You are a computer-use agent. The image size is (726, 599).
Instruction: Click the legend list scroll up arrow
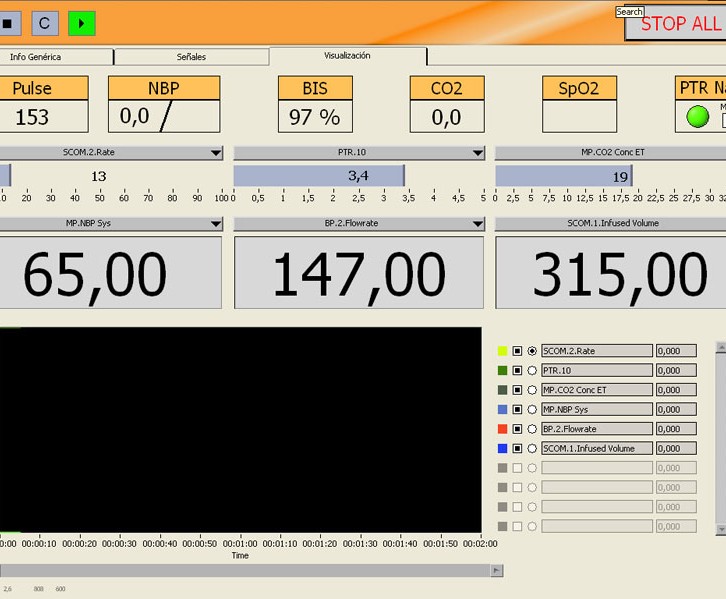pyautogui.click(x=721, y=347)
